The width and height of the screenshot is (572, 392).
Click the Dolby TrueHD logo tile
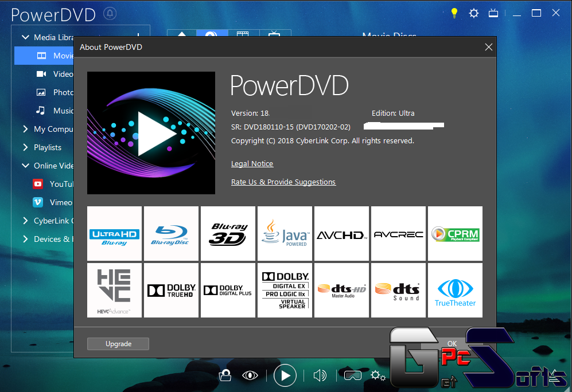point(171,291)
